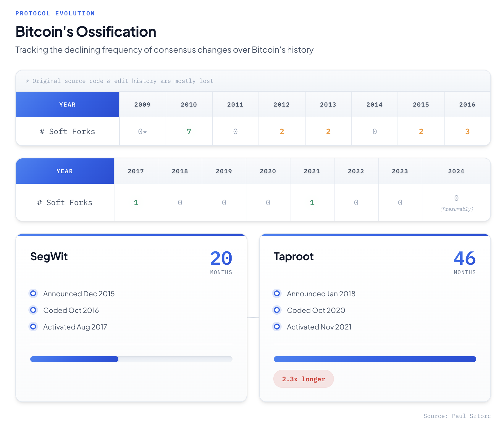Click the Taproot duration progress bar
Image resolution: width=504 pixels, height=434 pixels.
pos(375,359)
